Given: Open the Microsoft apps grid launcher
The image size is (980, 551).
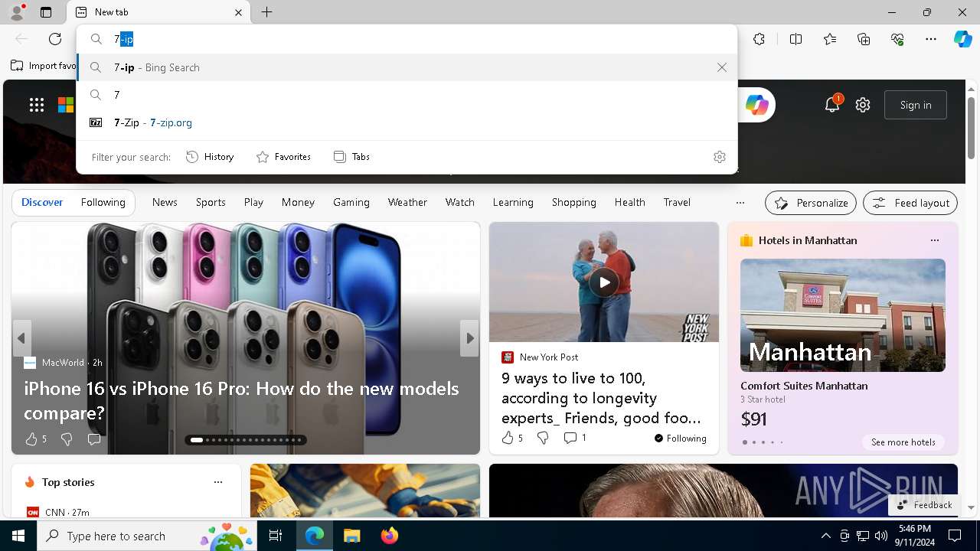Looking at the screenshot, I should tap(37, 105).
